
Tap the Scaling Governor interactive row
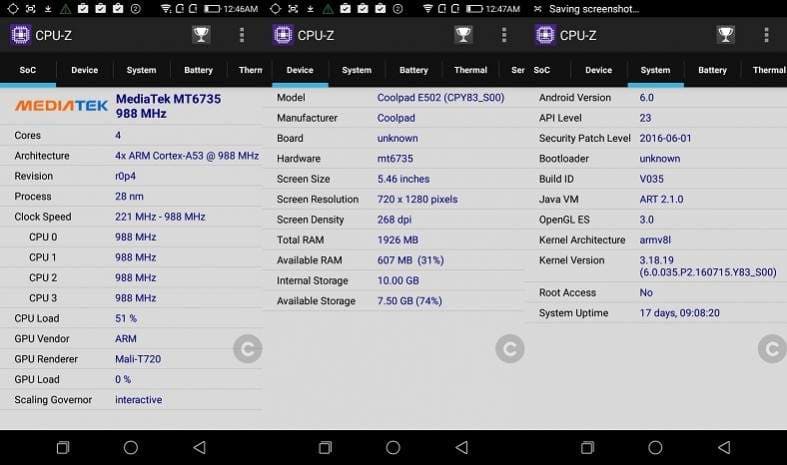[132, 400]
